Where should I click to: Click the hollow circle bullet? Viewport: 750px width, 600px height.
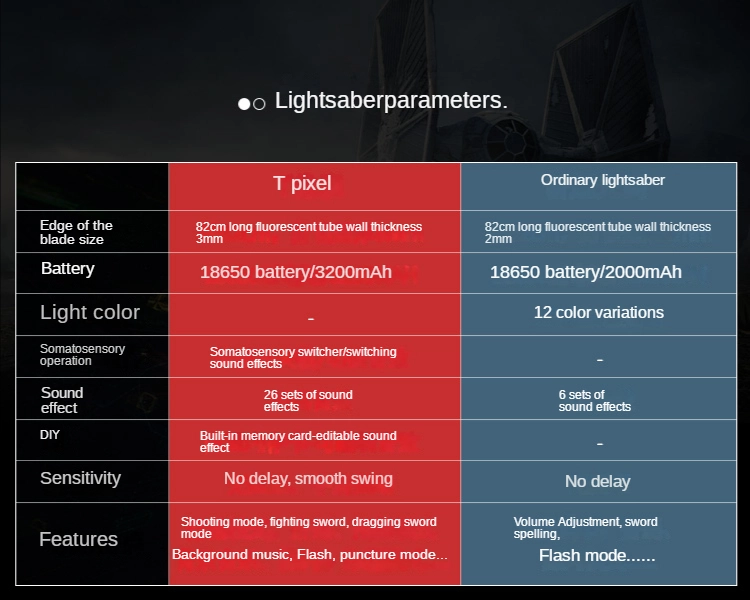[x=259, y=104]
